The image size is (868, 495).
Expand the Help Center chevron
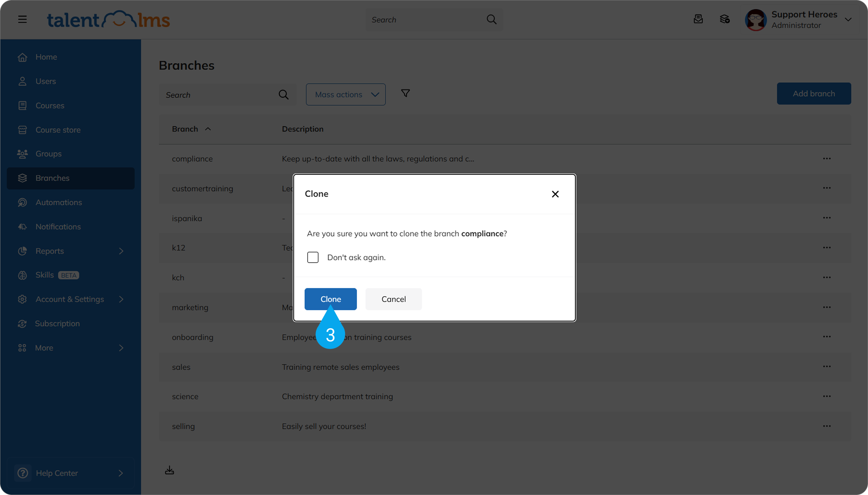click(x=121, y=473)
